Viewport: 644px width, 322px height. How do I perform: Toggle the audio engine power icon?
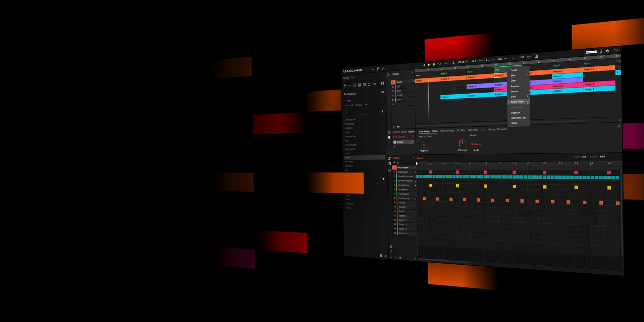coord(607,51)
